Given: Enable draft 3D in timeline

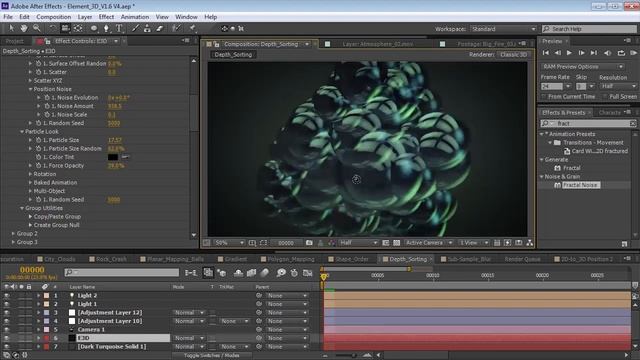Looking at the screenshot, I should [222, 273].
